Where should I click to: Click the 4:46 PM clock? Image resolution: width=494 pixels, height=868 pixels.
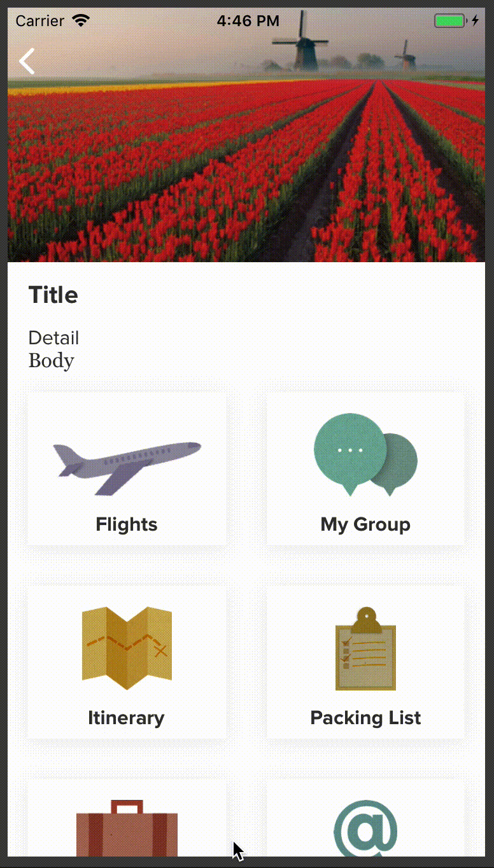tap(248, 21)
